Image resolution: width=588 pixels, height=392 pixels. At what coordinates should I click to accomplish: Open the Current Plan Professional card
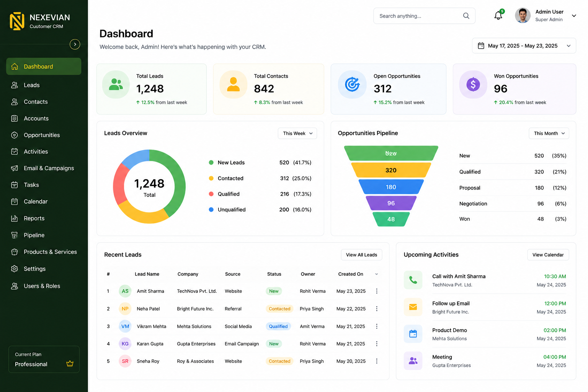coord(44,359)
